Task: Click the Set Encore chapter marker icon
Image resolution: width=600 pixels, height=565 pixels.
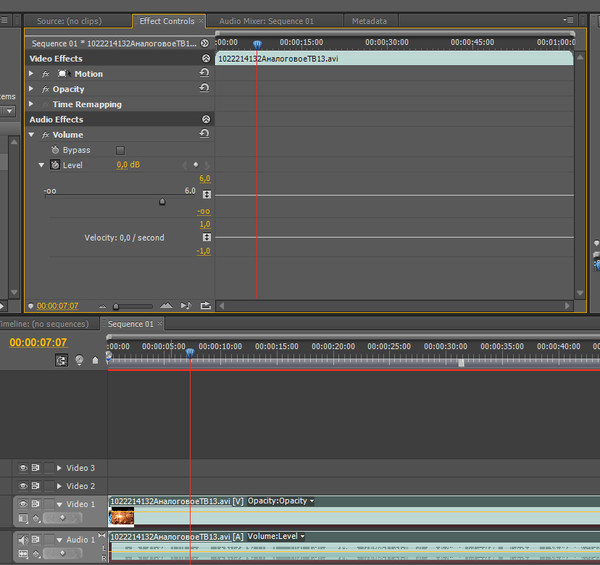Action: pyautogui.click(x=79, y=360)
